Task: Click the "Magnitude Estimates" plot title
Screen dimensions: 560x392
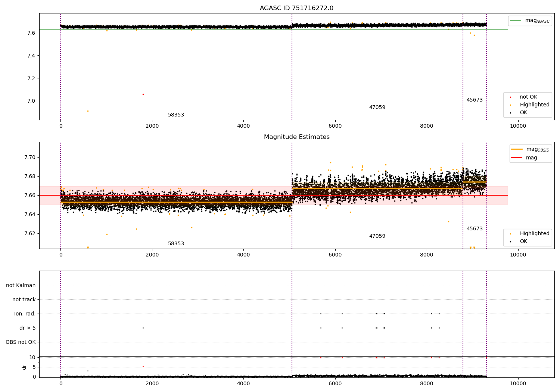Action: (296, 137)
